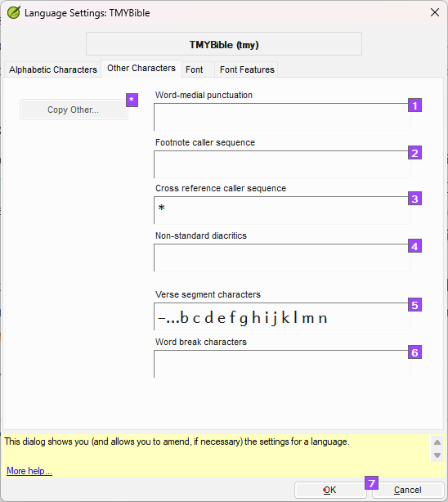Click the purple number 4 marker
The width and height of the screenshot is (448, 502).
[x=414, y=246]
